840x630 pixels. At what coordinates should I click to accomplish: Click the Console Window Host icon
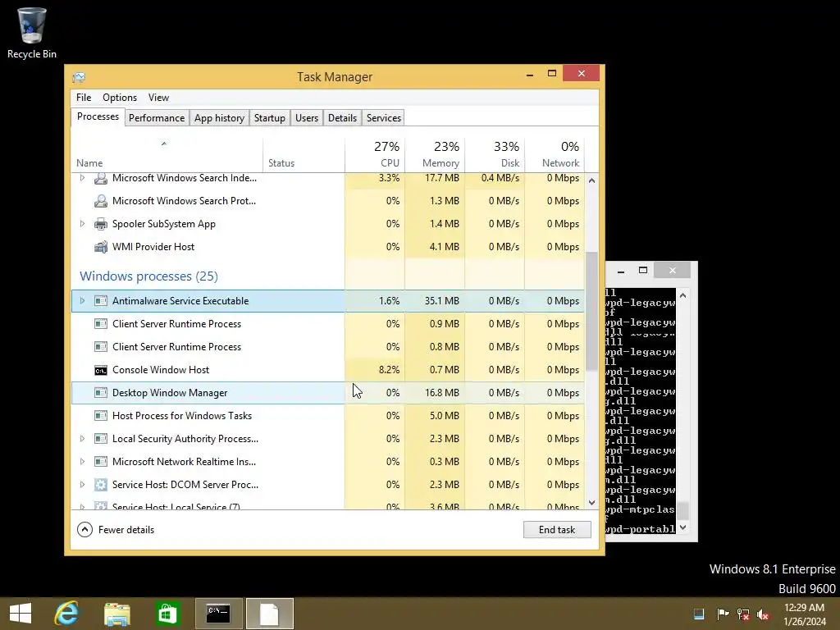[x=100, y=370]
